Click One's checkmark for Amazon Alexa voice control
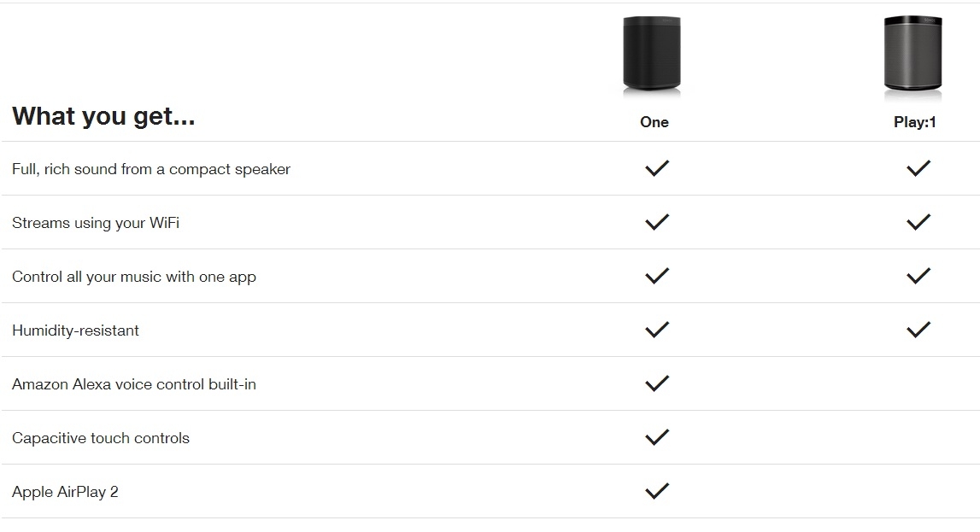Image resolution: width=980 pixels, height=532 pixels. pyautogui.click(x=657, y=383)
